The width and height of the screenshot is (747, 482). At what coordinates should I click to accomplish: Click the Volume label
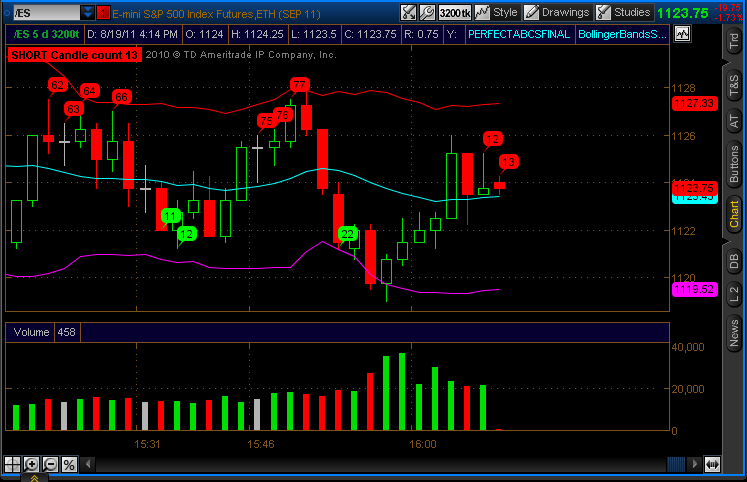[x=31, y=332]
